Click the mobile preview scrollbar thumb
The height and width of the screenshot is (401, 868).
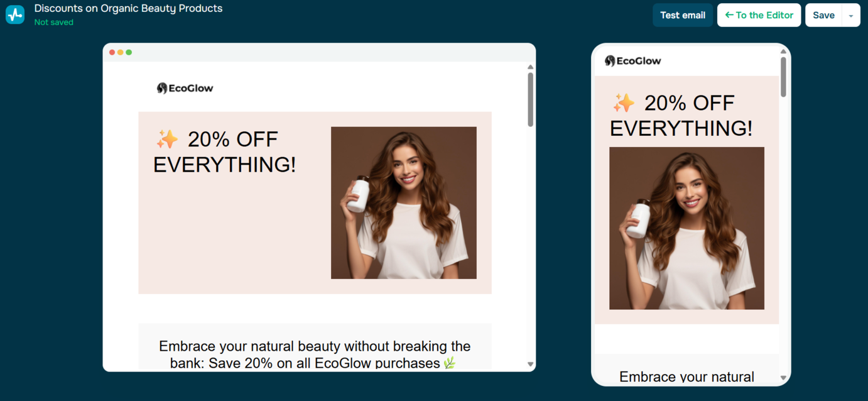coord(783,77)
